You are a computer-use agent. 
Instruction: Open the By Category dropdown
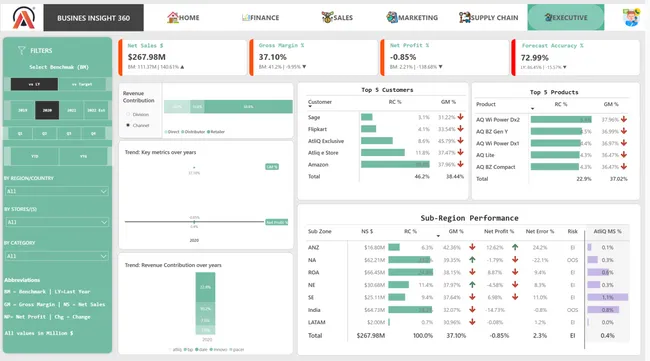click(x=57, y=256)
